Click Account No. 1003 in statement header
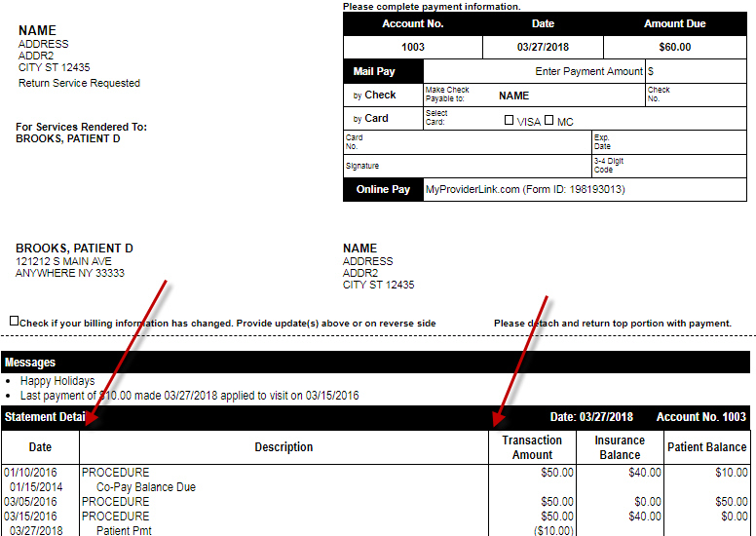 [x=701, y=417]
